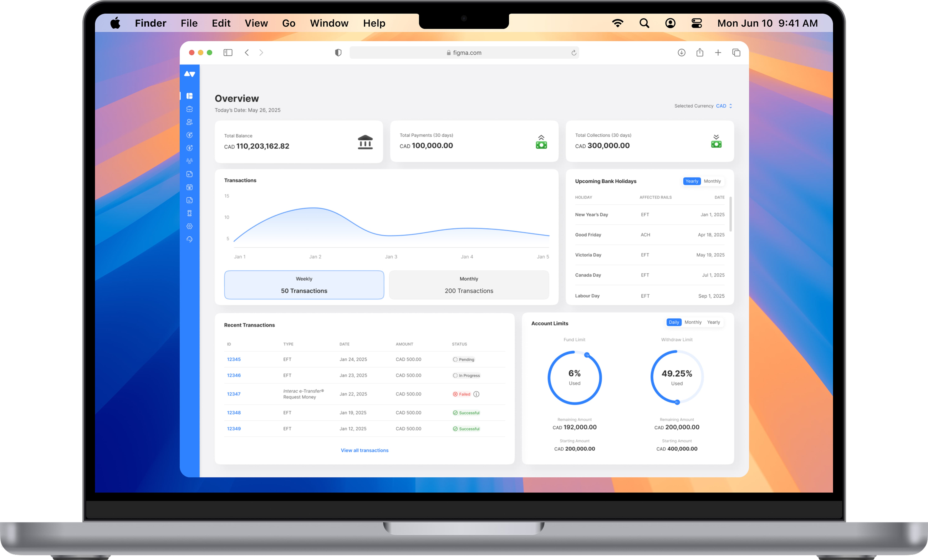Click the briefcase icon in sidebar
The height and width of the screenshot is (560, 928).
(189, 109)
